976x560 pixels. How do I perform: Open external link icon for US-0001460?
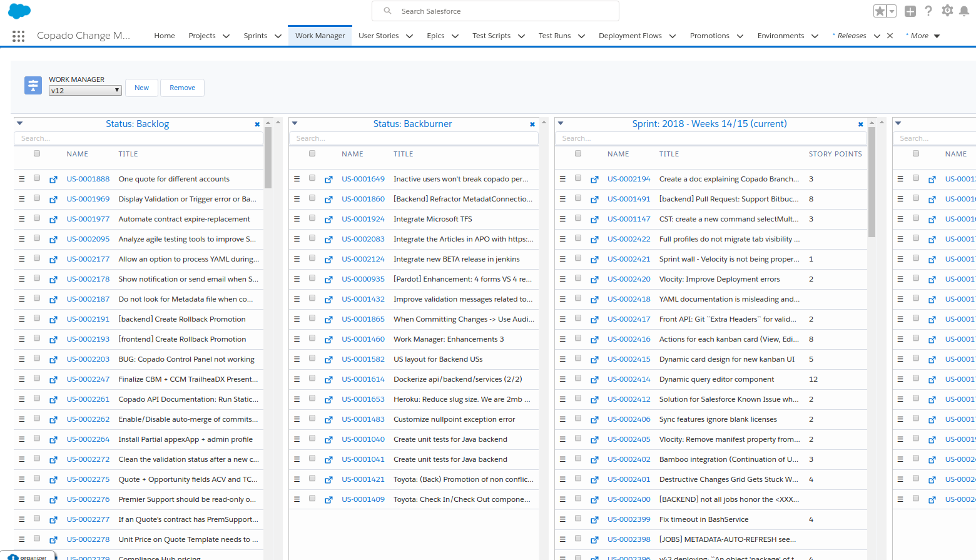pos(328,340)
